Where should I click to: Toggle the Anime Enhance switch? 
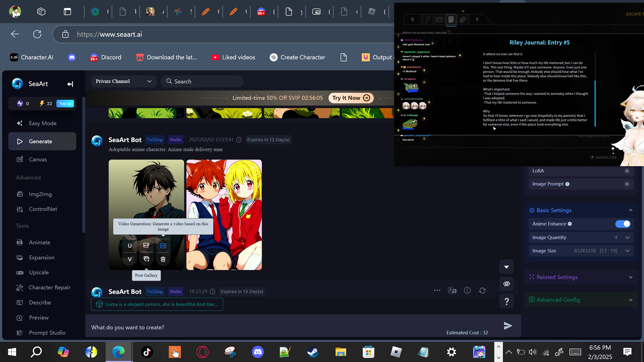click(623, 224)
